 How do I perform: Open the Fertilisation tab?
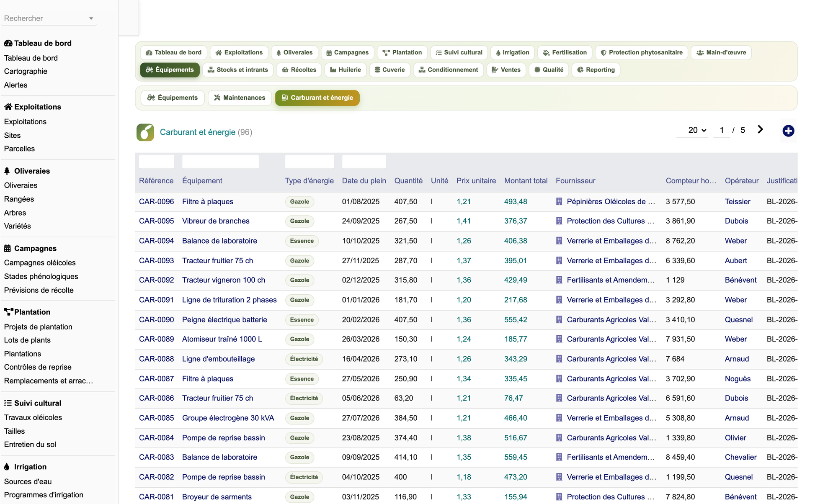point(565,52)
